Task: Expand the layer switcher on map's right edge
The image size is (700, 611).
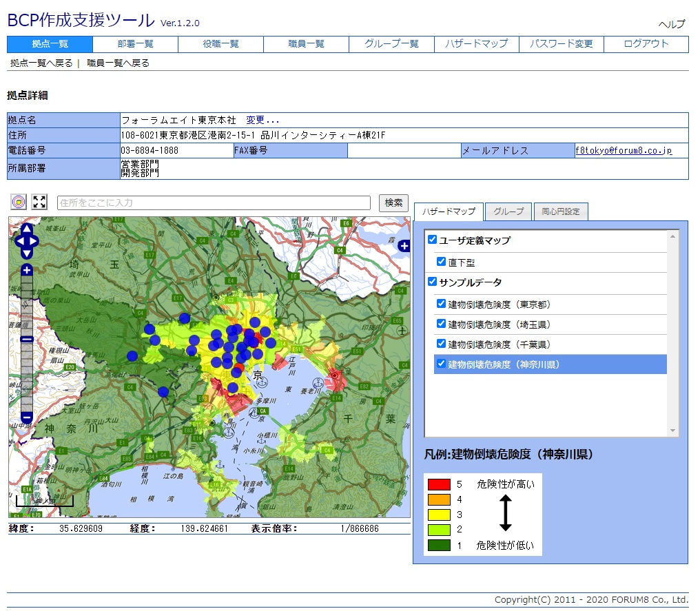Action: click(404, 245)
